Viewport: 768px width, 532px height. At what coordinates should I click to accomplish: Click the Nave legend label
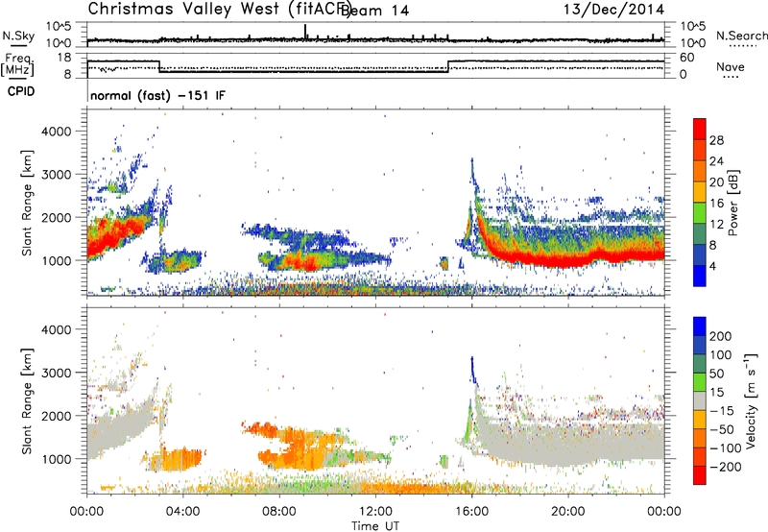point(731,66)
